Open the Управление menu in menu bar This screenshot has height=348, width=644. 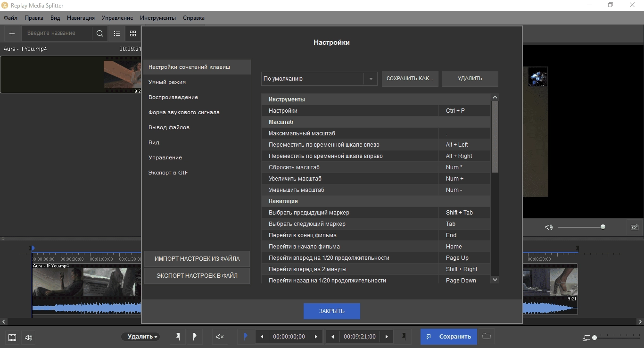pos(117,18)
